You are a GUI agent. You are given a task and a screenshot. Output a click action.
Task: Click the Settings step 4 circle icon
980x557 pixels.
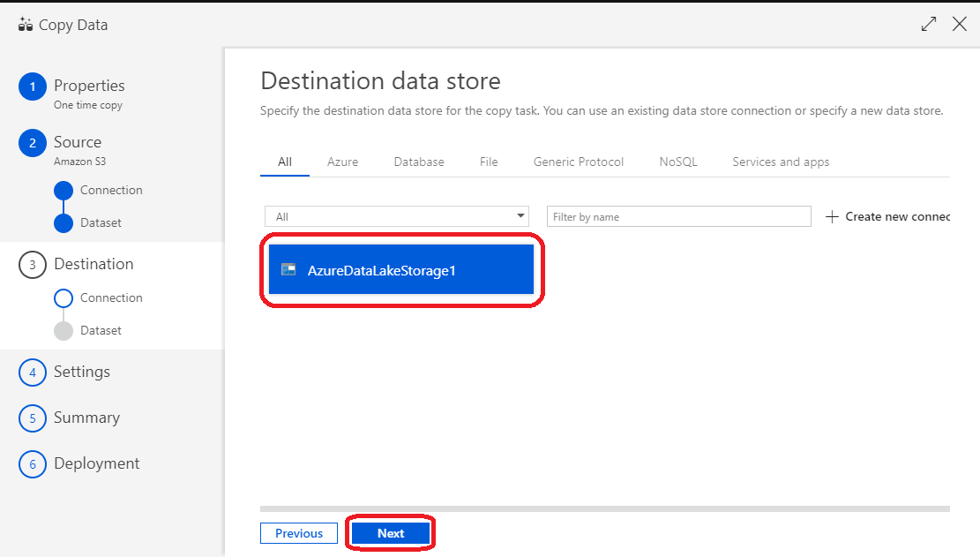(33, 373)
